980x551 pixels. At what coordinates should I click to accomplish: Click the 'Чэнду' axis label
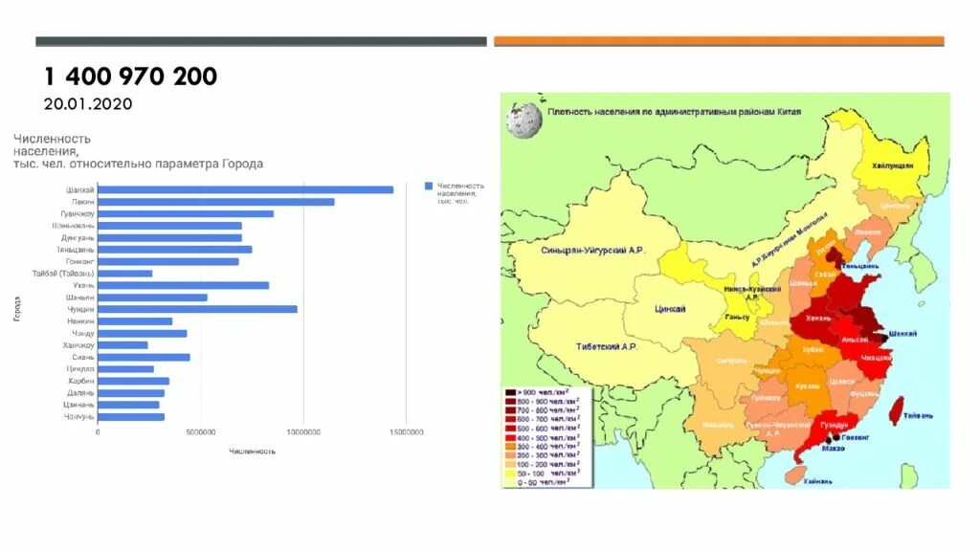tap(83, 334)
